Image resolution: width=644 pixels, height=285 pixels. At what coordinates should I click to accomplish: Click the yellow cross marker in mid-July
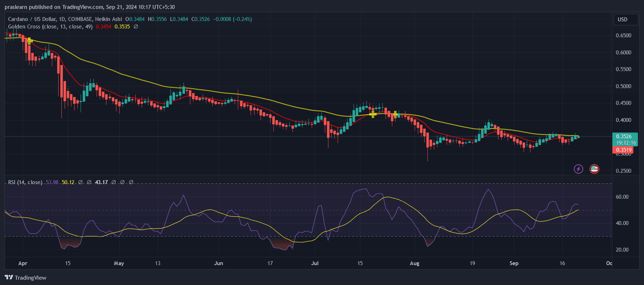click(x=373, y=114)
